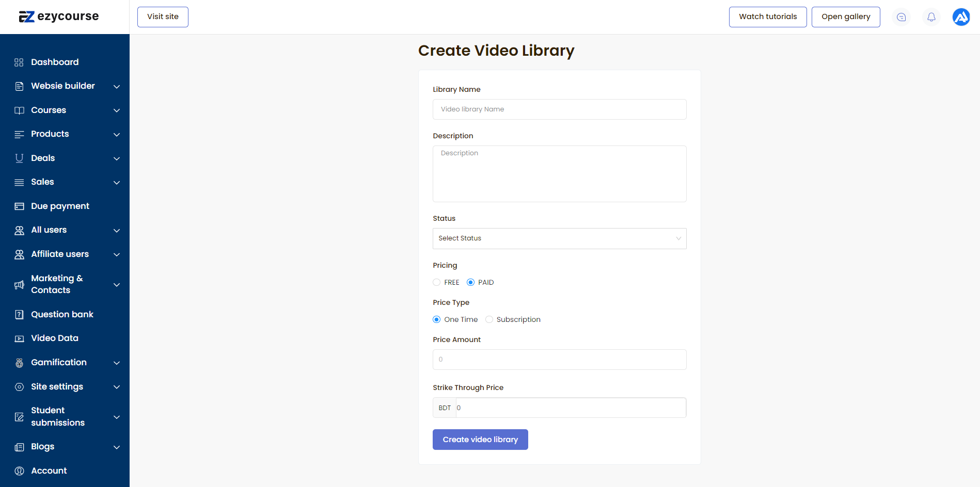
Task: Expand the Gamification chevron
Action: (x=117, y=363)
